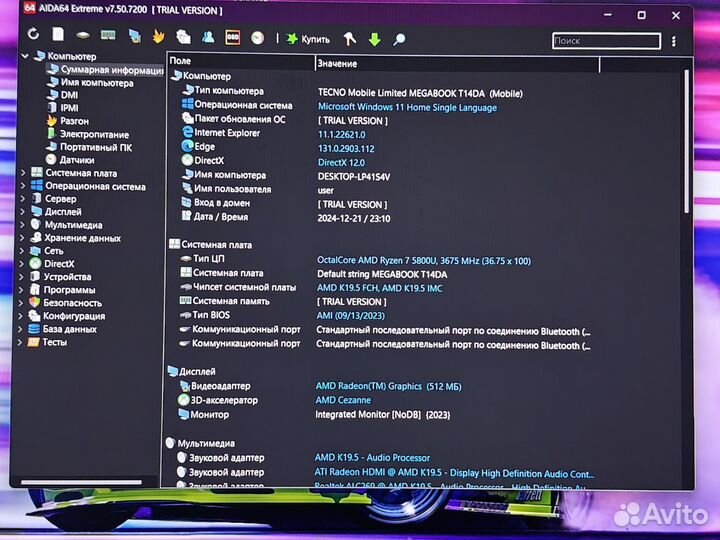The image size is (720, 540).
Task: Click the hammer tools icon in toolbar
Action: click(x=349, y=39)
